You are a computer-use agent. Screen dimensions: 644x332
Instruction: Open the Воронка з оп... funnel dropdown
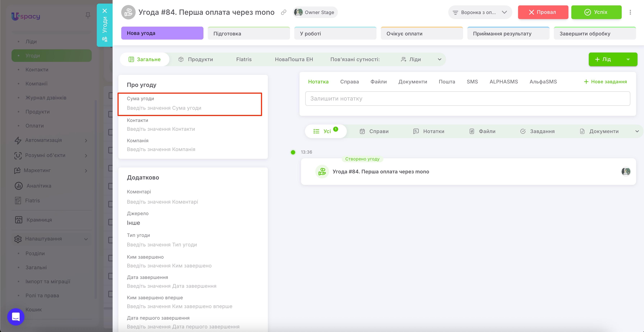[480, 12]
